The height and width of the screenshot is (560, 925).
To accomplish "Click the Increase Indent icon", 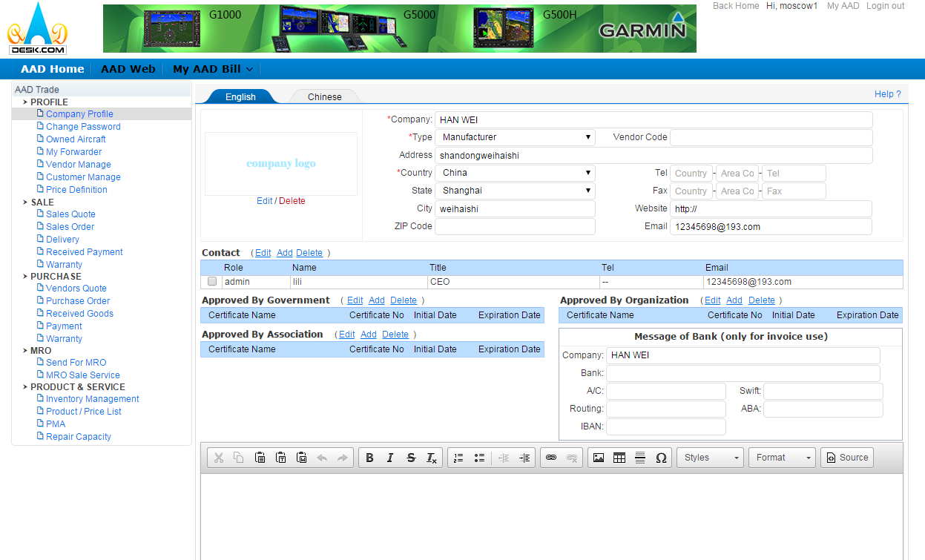I will 524,458.
